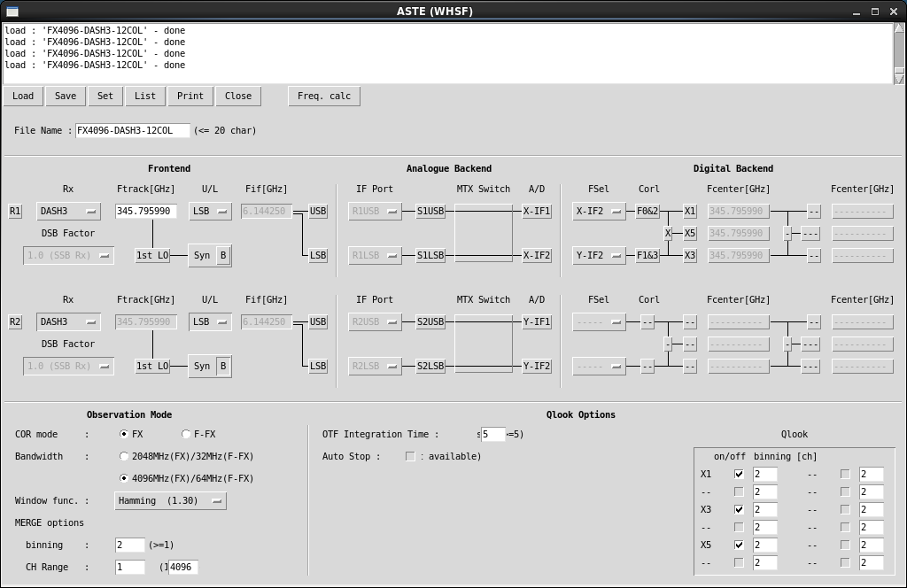907x588 pixels.
Task: Click the Set button
Action: pyautogui.click(x=105, y=96)
